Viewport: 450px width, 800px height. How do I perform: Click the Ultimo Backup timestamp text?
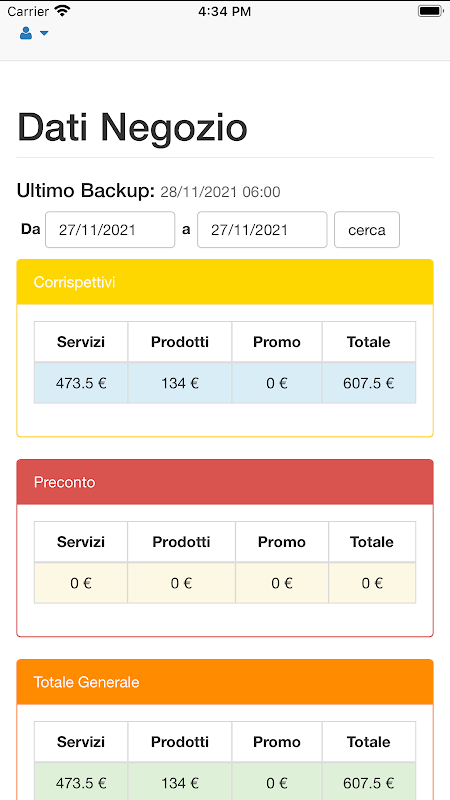220,192
